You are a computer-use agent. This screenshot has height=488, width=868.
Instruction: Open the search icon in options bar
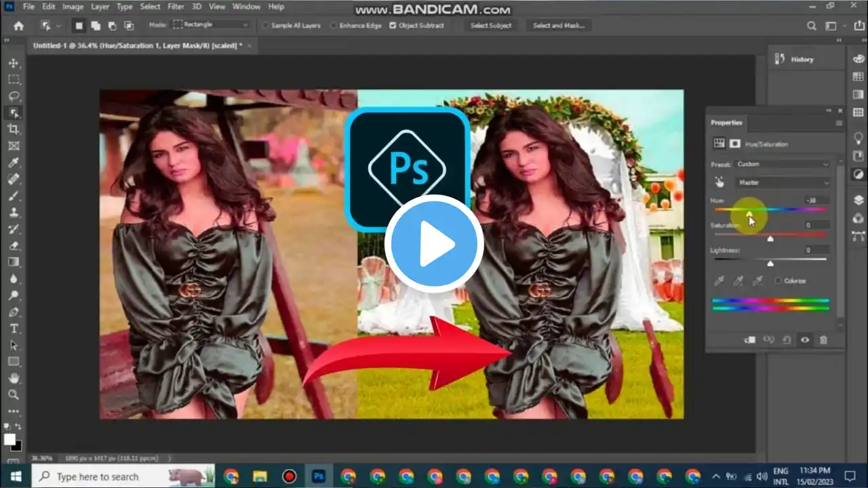click(812, 26)
